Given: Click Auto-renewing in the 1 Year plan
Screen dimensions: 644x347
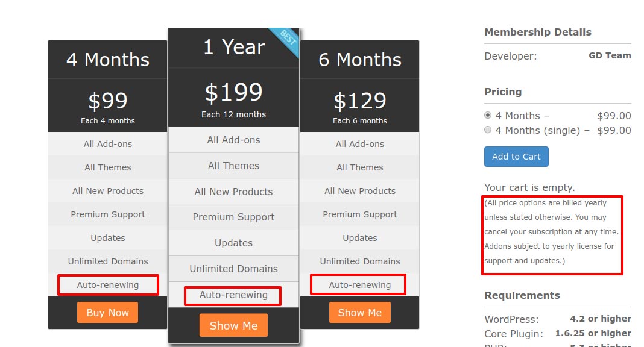Looking at the screenshot, I should [x=233, y=295].
